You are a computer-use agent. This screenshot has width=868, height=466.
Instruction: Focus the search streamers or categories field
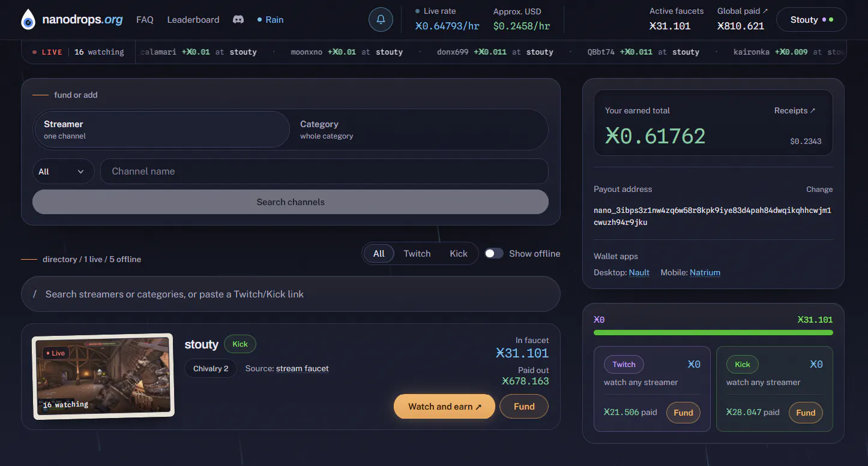tap(291, 294)
